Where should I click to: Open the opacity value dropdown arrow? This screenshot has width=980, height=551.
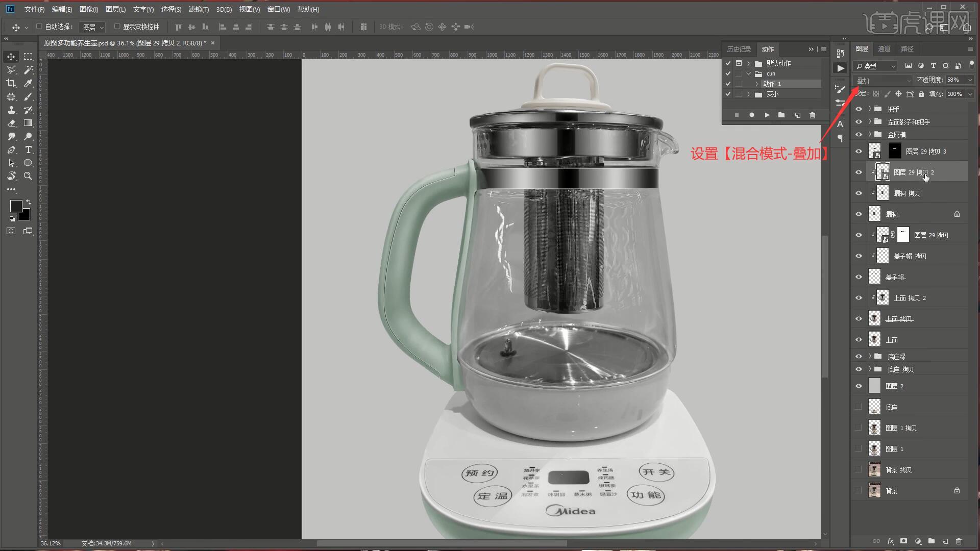point(970,80)
